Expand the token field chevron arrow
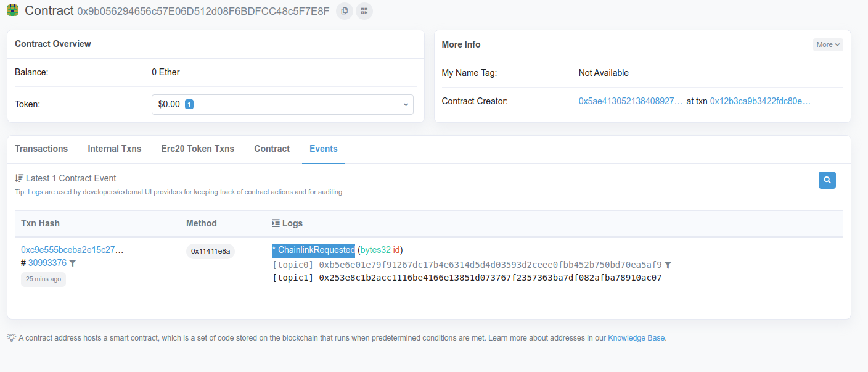This screenshot has width=868, height=372. pyautogui.click(x=406, y=104)
